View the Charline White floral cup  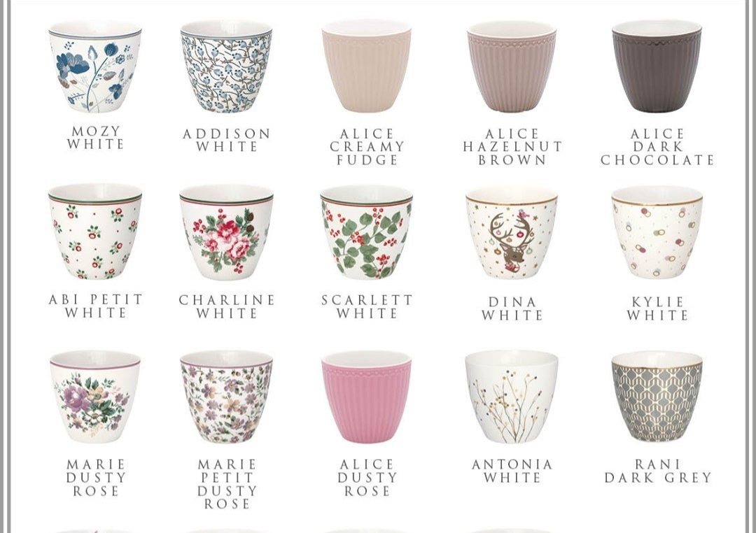pyautogui.click(x=226, y=232)
